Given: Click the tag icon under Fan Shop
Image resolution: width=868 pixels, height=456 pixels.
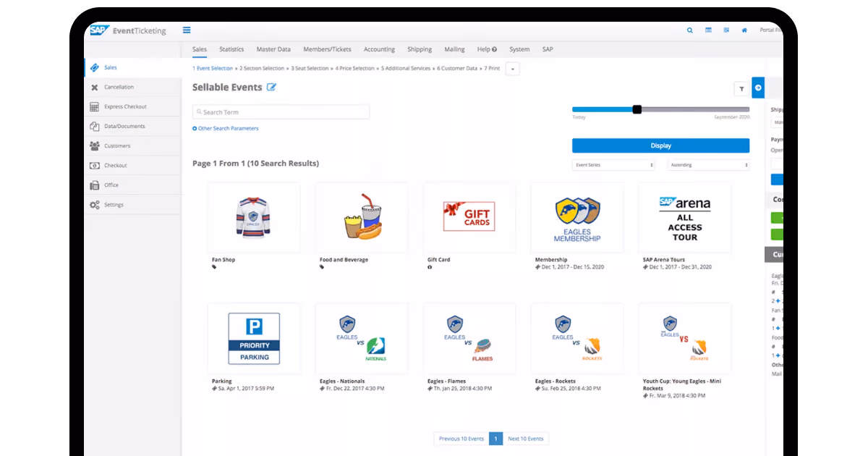Looking at the screenshot, I should click(214, 267).
